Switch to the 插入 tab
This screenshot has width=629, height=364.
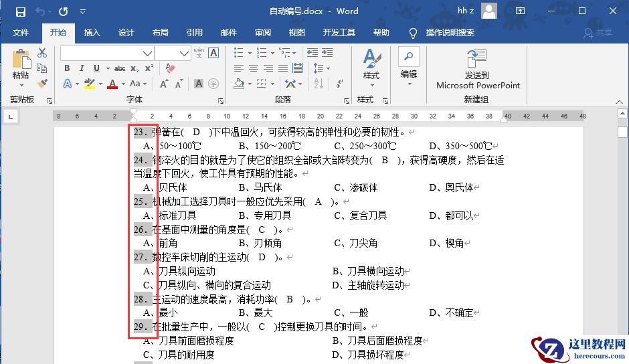[92, 33]
